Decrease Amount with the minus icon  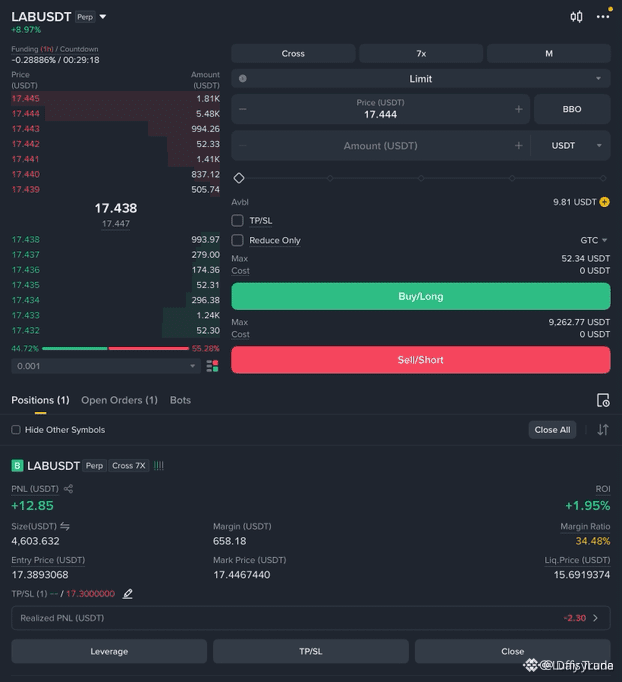coord(243,146)
